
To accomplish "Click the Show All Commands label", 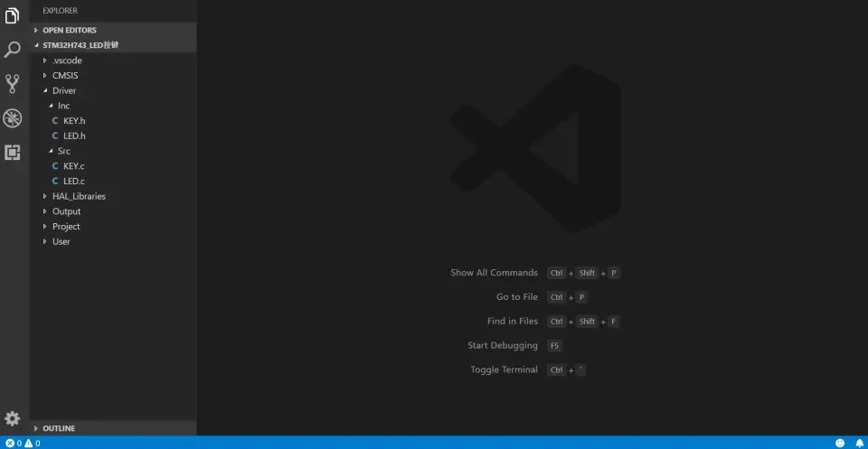I will point(494,273).
